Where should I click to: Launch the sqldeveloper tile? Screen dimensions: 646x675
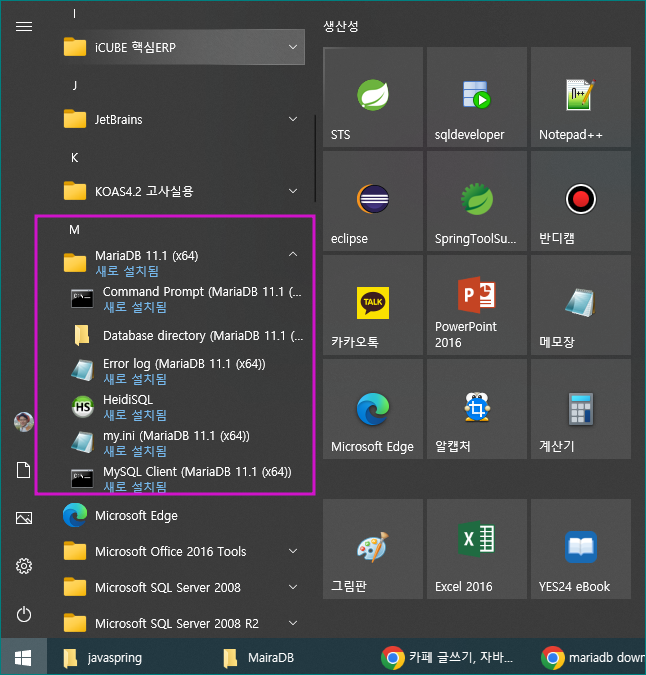click(477, 97)
